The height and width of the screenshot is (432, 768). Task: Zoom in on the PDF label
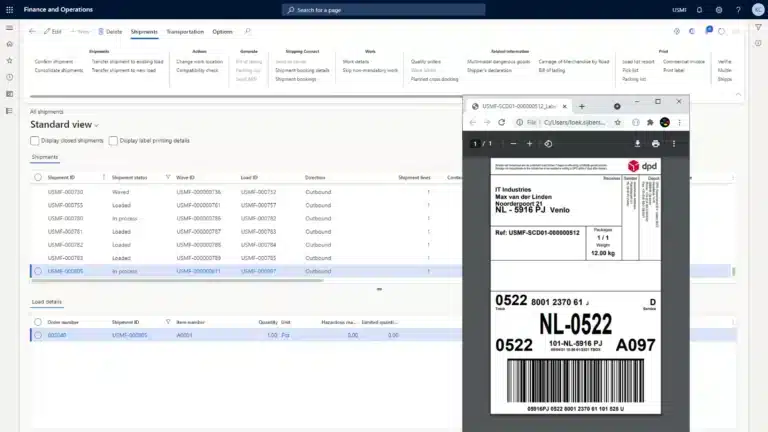(x=529, y=144)
